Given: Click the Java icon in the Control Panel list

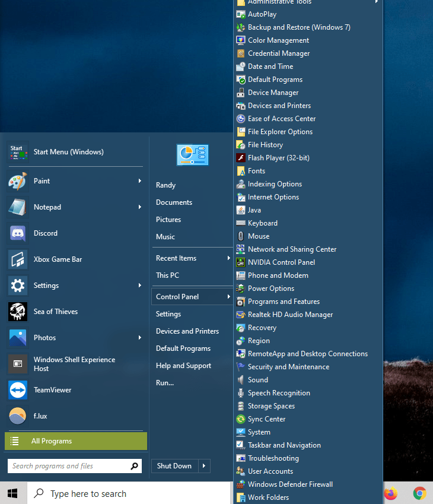Looking at the screenshot, I should click(241, 210).
